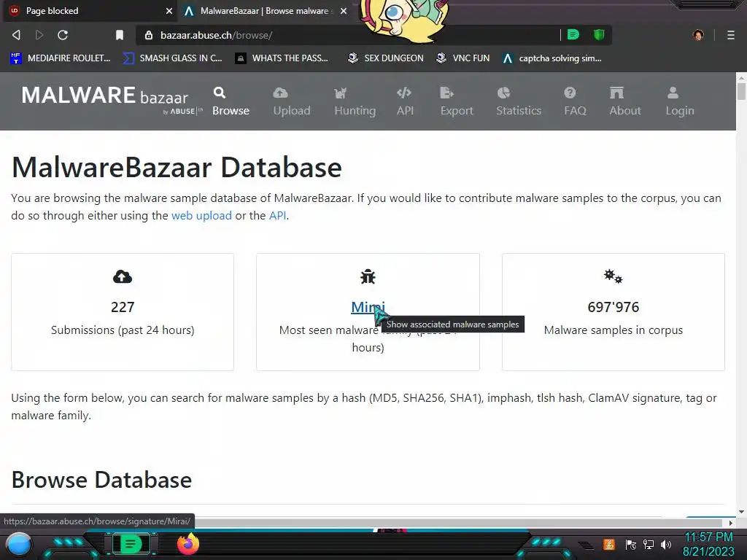
Task: Open SMASH GLASS IN C... bookmark
Action: click(172, 58)
